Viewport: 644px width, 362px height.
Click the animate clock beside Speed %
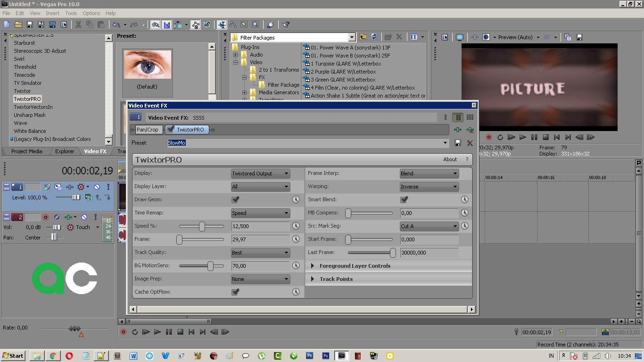click(296, 226)
